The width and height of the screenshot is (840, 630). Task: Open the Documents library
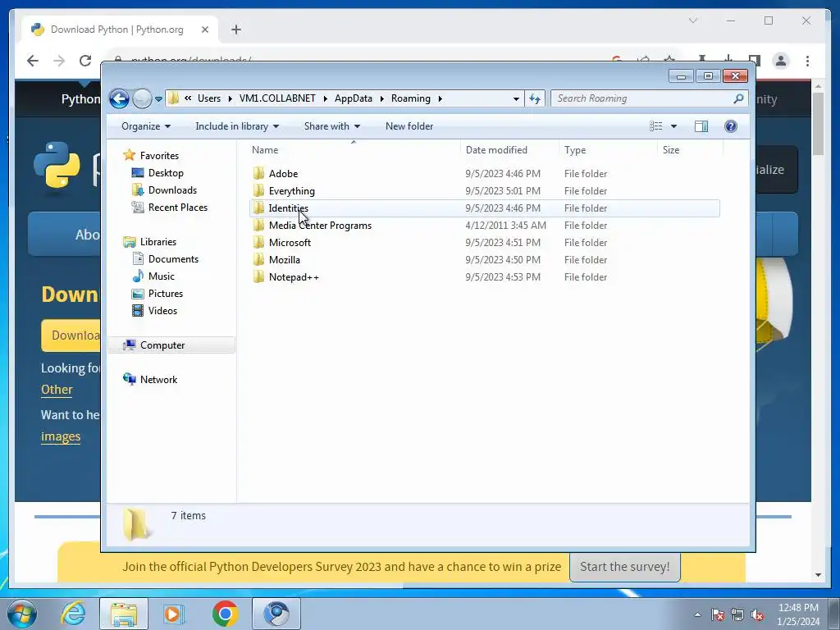(x=173, y=259)
